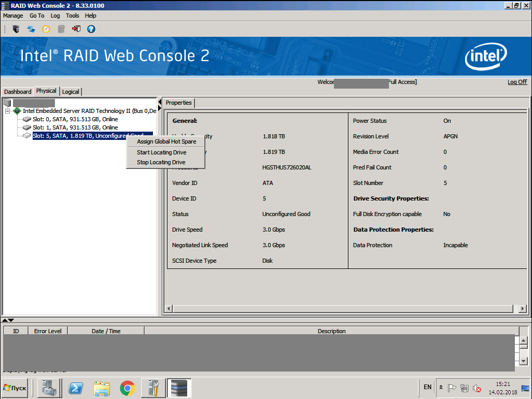Click the Incapable data protection value

(456, 245)
